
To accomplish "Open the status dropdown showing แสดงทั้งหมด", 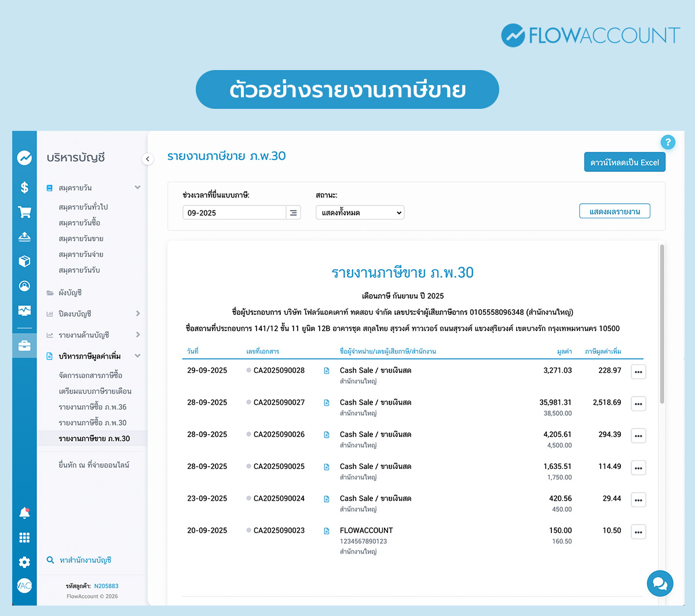I will [360, 212].
